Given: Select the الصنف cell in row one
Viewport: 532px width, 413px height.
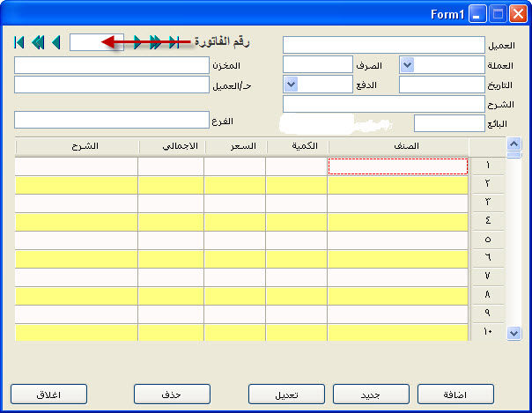Looking at the screenshot, I should pyautogui.click(x=398, y=166).
